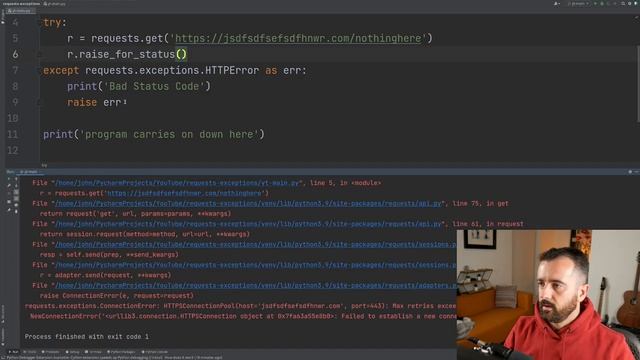Open traceback link above 'resp = self.send'

pos(256,244)
